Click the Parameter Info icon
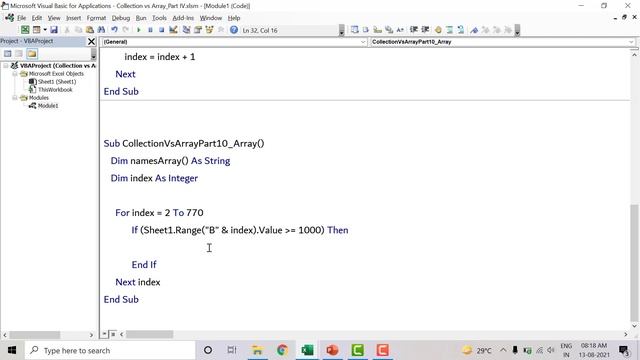 click(x=389, y=30)
